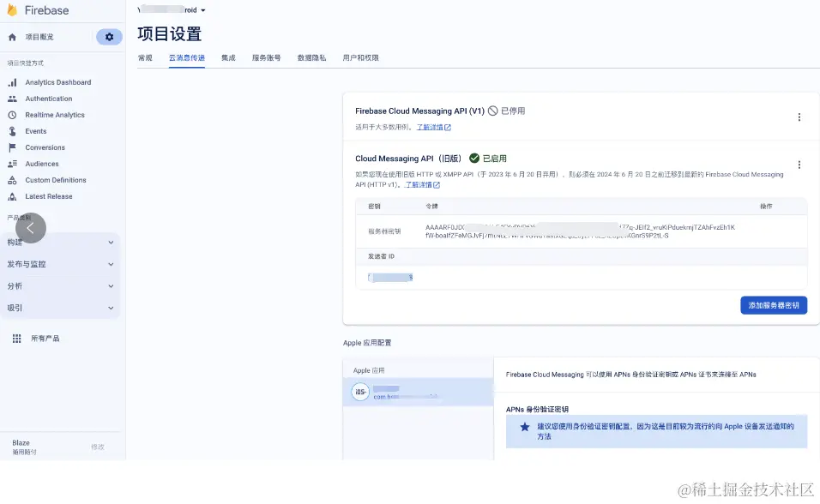Click the Authentication people icon
Screen dimensions: 820x504
click(13, 99)
